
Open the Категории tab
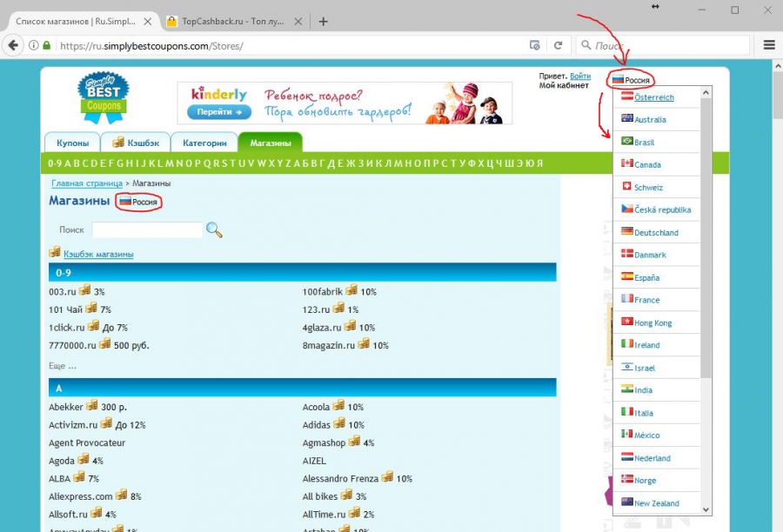204,143
